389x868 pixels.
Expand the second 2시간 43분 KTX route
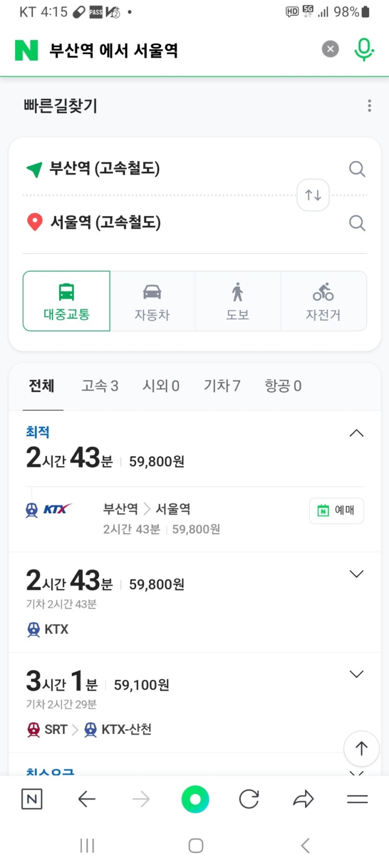click(356, 574)
